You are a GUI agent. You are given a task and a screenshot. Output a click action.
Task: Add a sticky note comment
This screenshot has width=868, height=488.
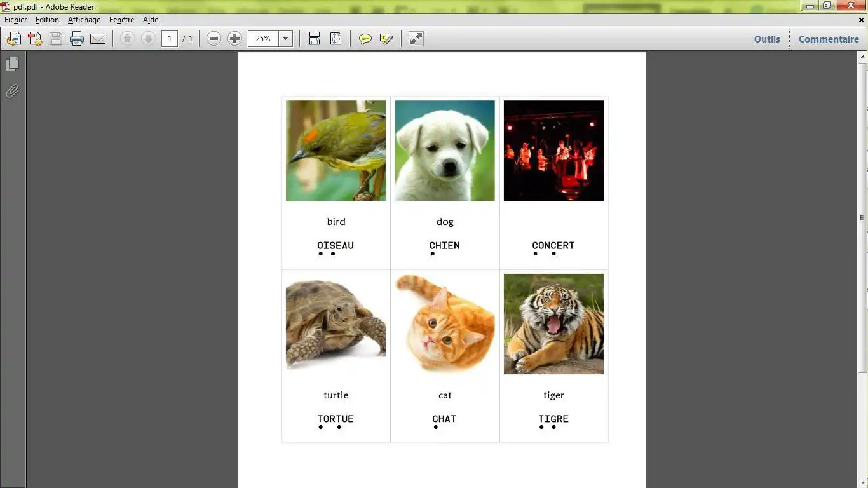(365, 39)
